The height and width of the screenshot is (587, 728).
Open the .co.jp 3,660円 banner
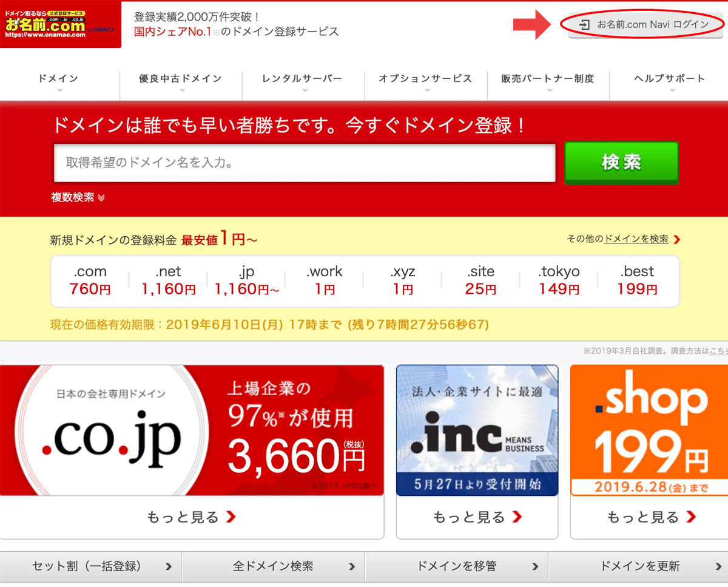(x=192, y=430)
